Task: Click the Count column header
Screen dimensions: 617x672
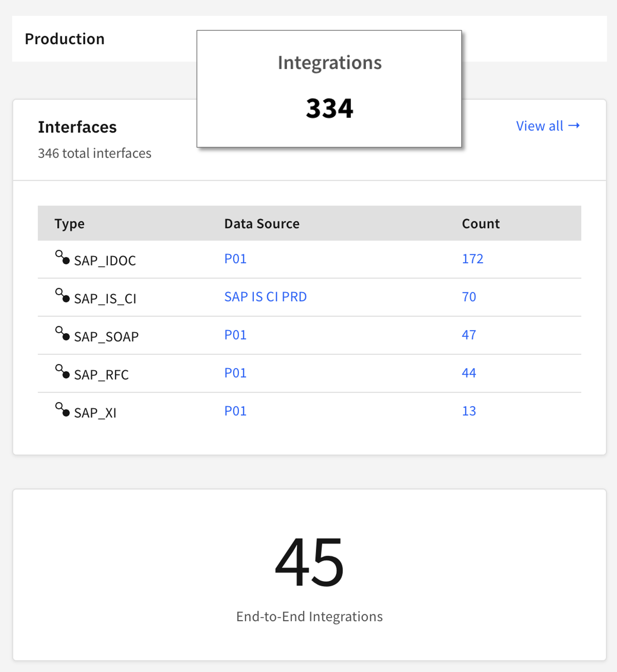Action: tap(481, 224)
